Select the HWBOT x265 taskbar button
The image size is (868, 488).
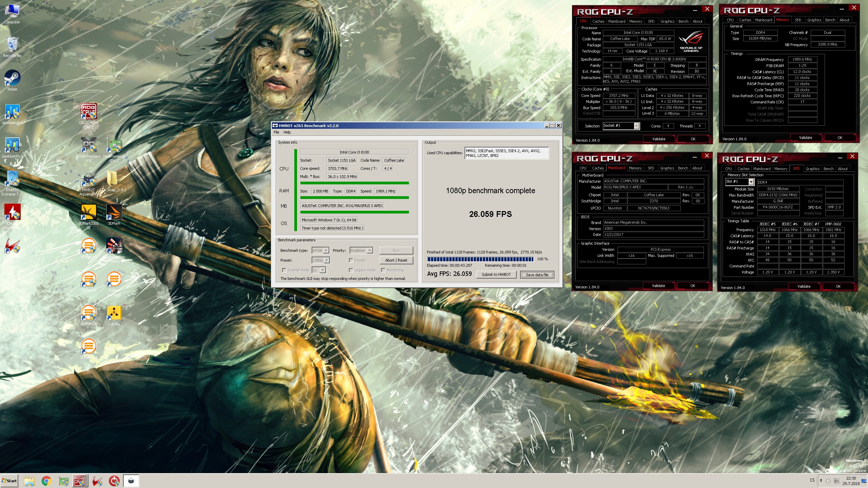[131, 481]
